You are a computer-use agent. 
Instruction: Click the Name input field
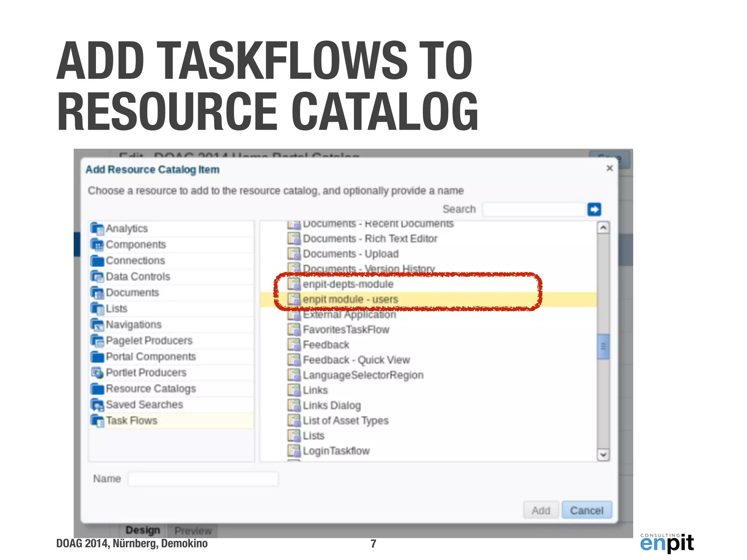tap(203, 479)
